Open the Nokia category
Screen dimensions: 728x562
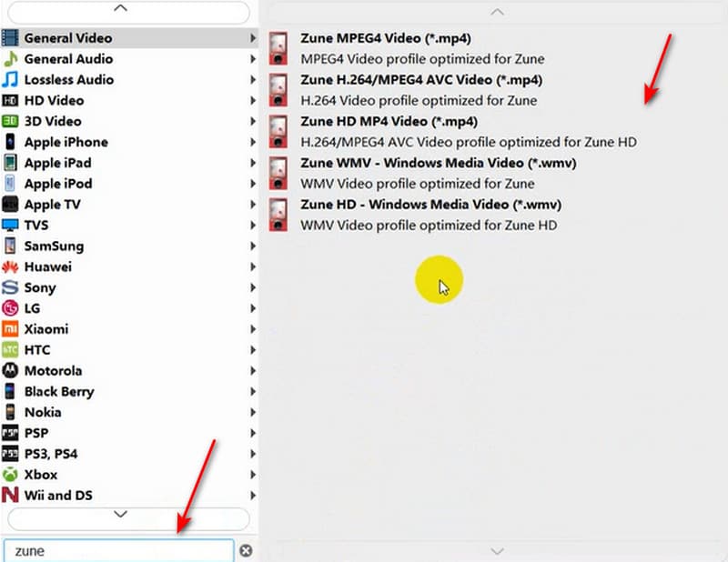click(x=129, y=412)
